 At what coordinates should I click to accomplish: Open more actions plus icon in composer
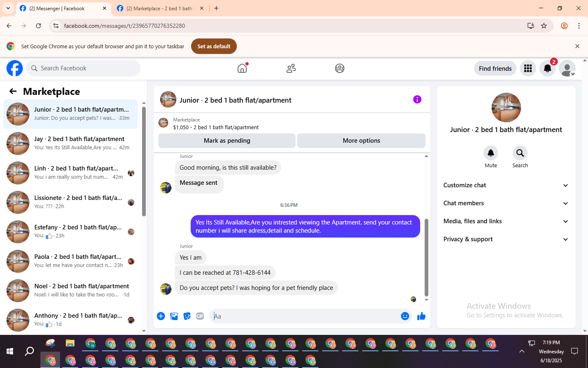pyautogui.click(x=161, y=316)
